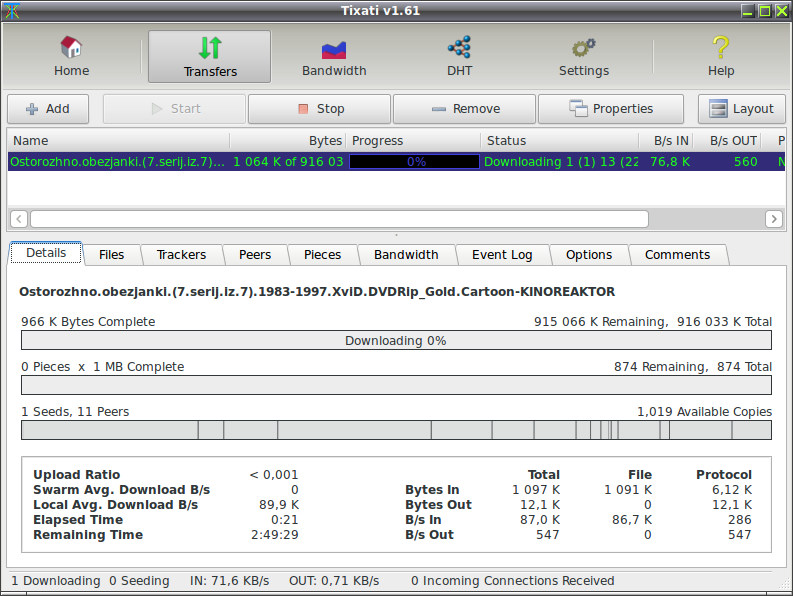Click the seeds and peers availability bar

396,430
